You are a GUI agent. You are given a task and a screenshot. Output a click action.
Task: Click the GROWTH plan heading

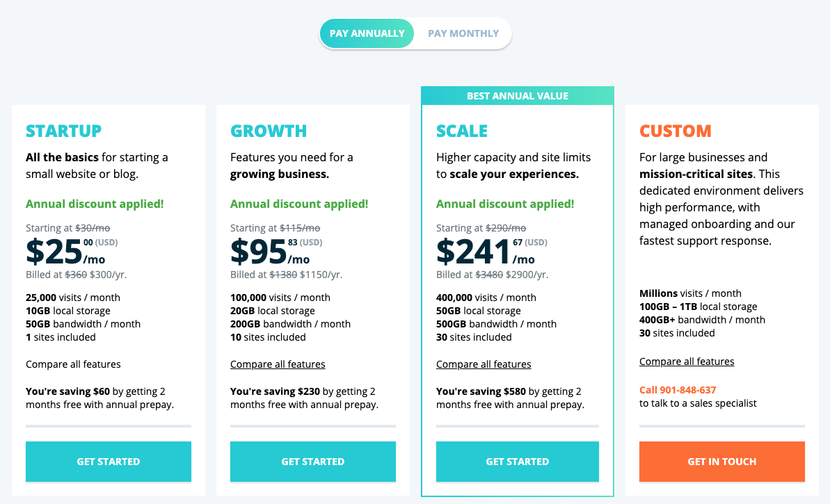tap(269, 131)
